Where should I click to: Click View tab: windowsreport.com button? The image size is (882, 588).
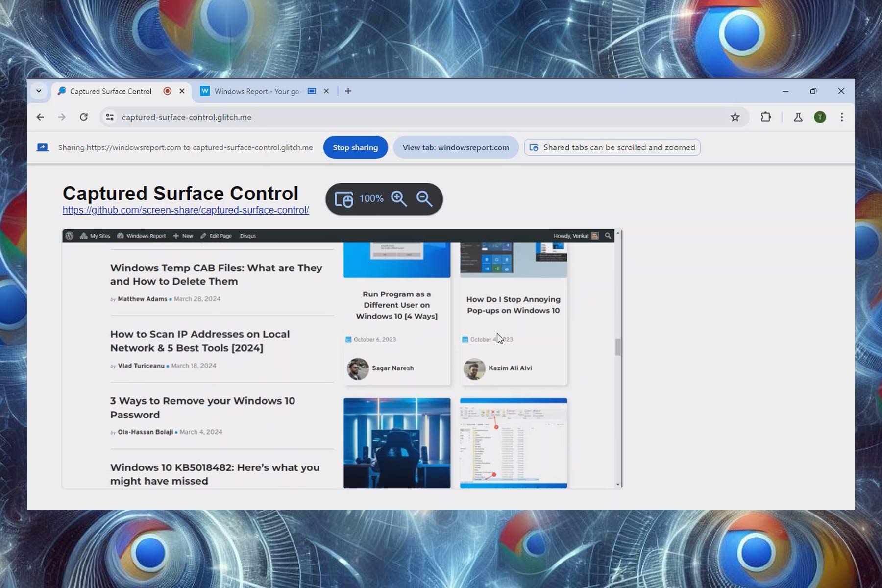tap(456, 147)
